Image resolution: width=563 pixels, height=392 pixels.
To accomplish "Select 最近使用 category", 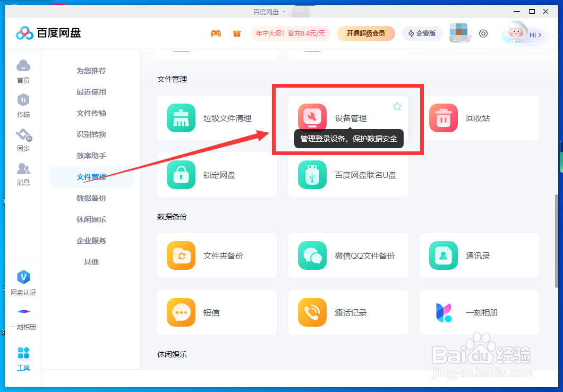I will (x=91, y=92).
